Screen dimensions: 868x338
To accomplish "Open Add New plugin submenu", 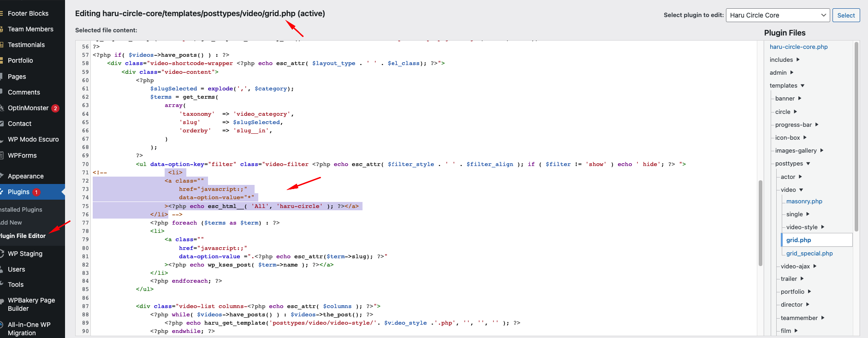I will tap(11, 222).
